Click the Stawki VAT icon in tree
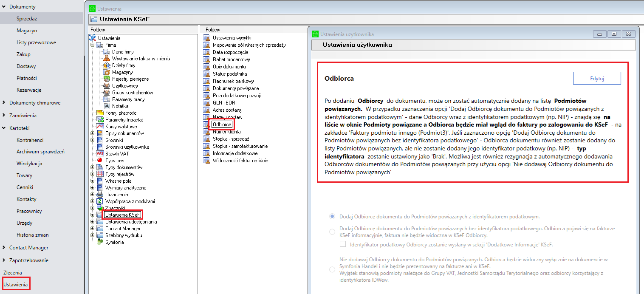 [x=100, y=154]
